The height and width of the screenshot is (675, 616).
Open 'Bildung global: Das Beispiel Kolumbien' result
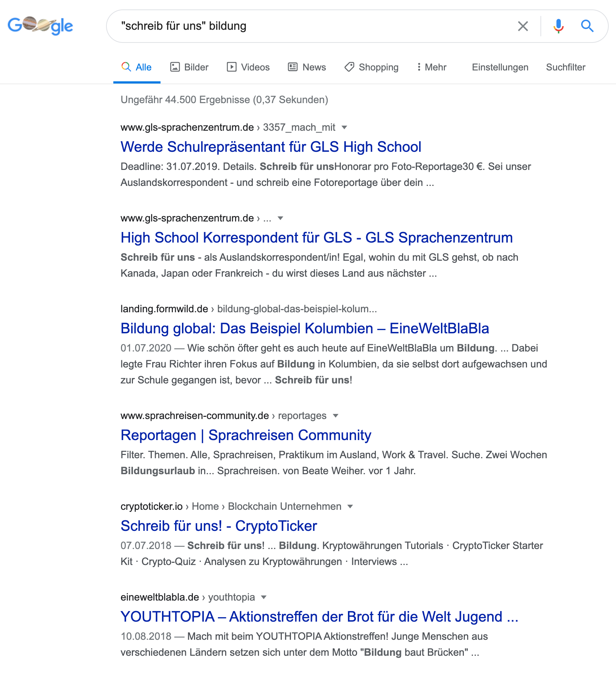pyautogui.click(x=305, y=328)
